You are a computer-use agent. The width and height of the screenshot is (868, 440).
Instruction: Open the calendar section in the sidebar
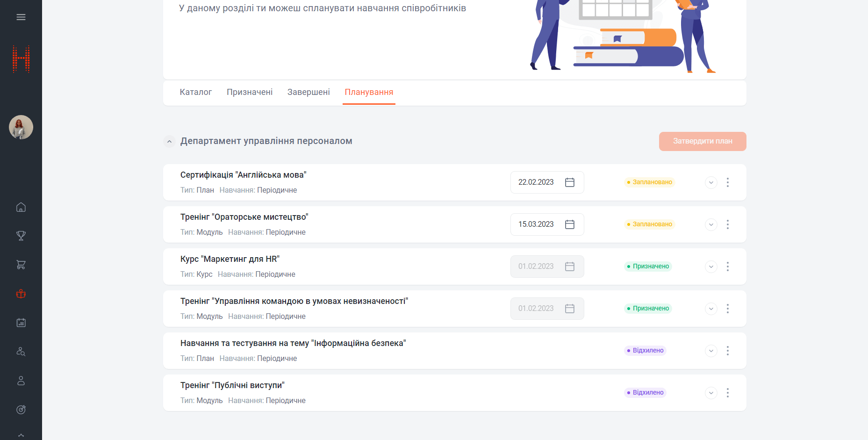[21, 323]
